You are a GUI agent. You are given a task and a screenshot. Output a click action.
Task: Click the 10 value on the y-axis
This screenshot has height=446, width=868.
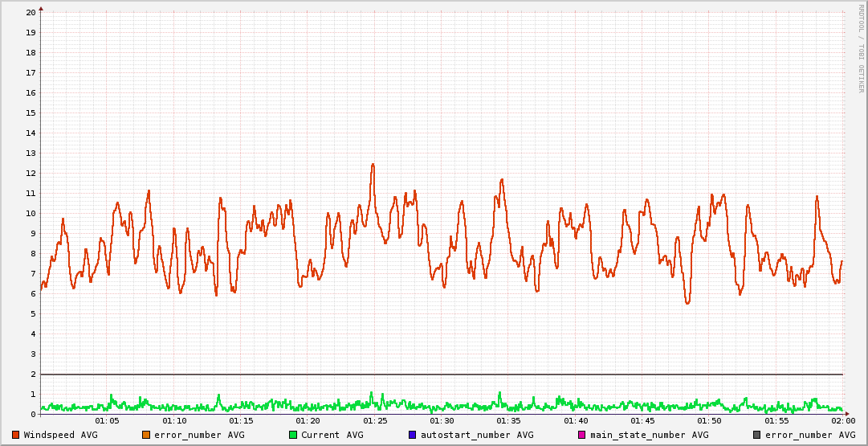[31, 214]
